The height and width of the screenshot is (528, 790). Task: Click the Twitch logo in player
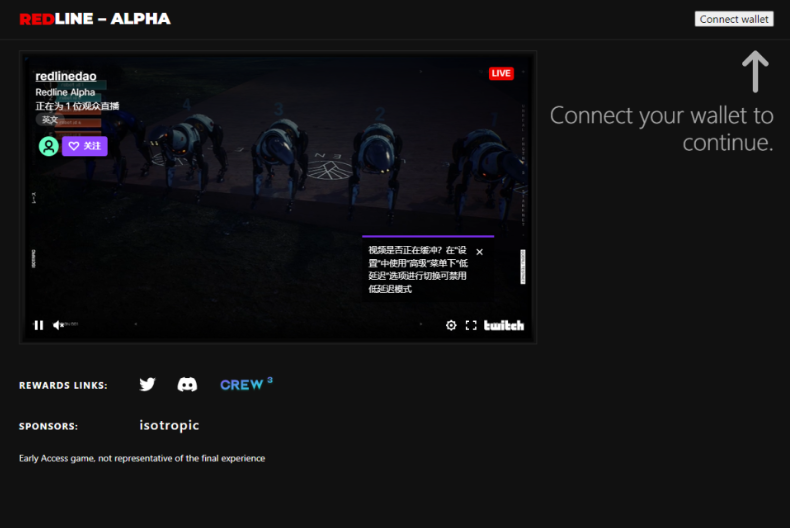(x=504, y=325)
